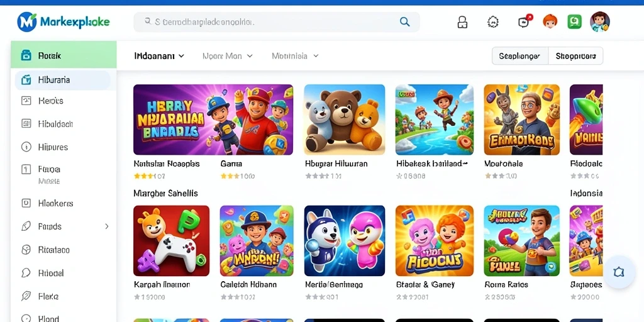
Task: Open the gamepad game thumbnail
Action: point(171,241)
